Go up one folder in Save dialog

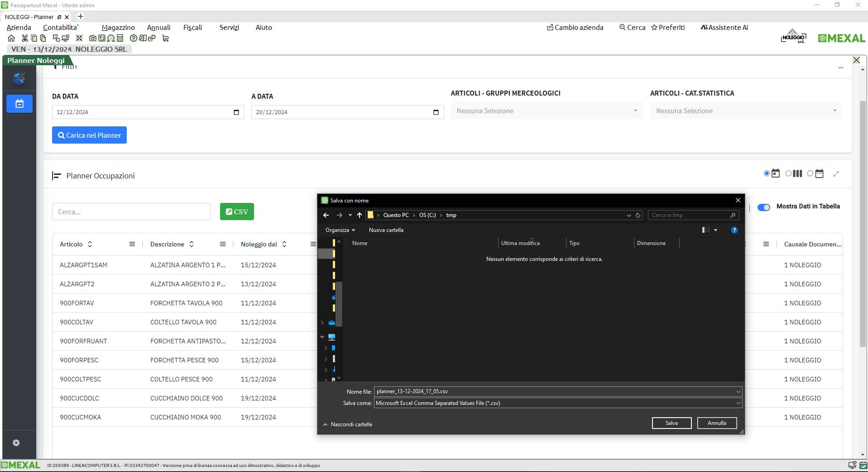point(360,215)
